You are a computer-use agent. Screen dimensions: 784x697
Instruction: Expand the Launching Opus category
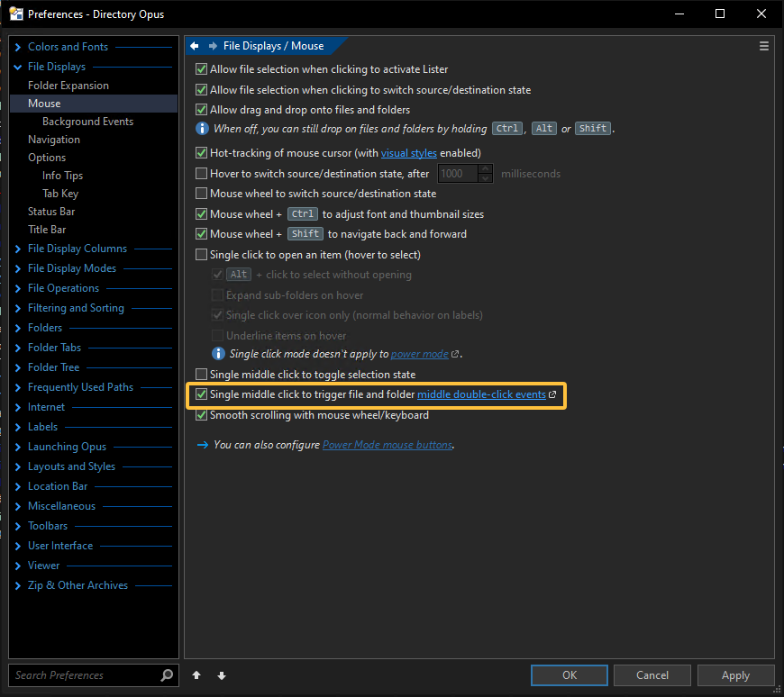[x=18, y=447]
